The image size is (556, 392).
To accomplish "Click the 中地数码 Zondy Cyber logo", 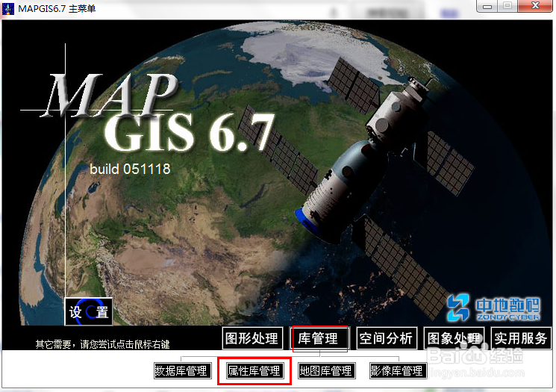I will click(x=493, y=308).
